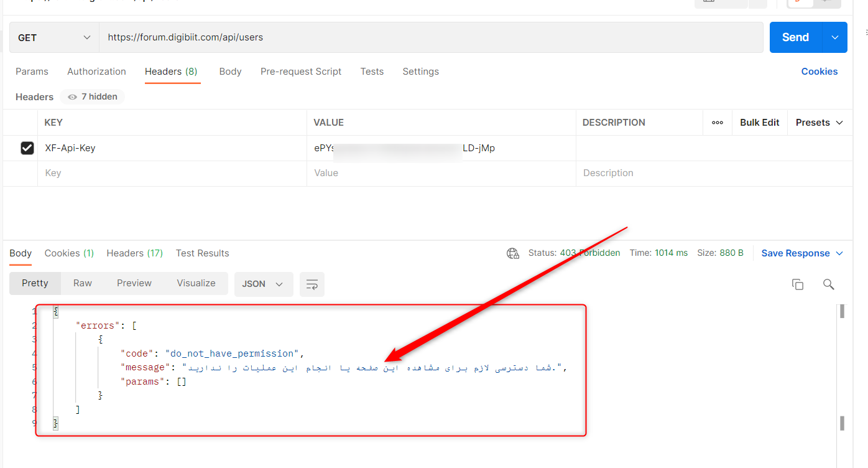Open the Authorization tab
The width and height of the screenshot is (868, 468).
[x=96, y=72]
